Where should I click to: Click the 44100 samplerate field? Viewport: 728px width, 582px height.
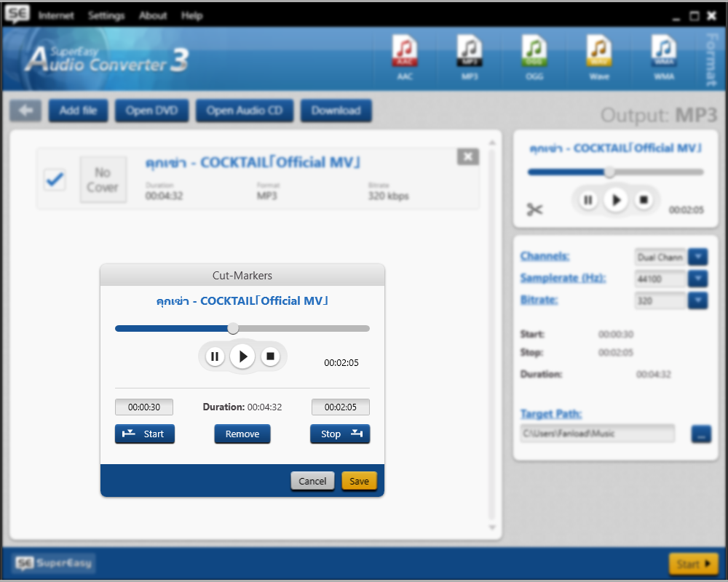click(x=660, y=279)
